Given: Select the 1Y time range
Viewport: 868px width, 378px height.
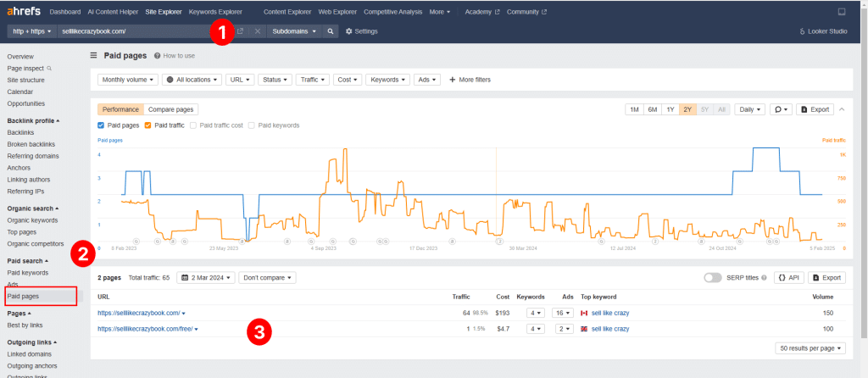Looking at the screenshot, I should 670,109.
